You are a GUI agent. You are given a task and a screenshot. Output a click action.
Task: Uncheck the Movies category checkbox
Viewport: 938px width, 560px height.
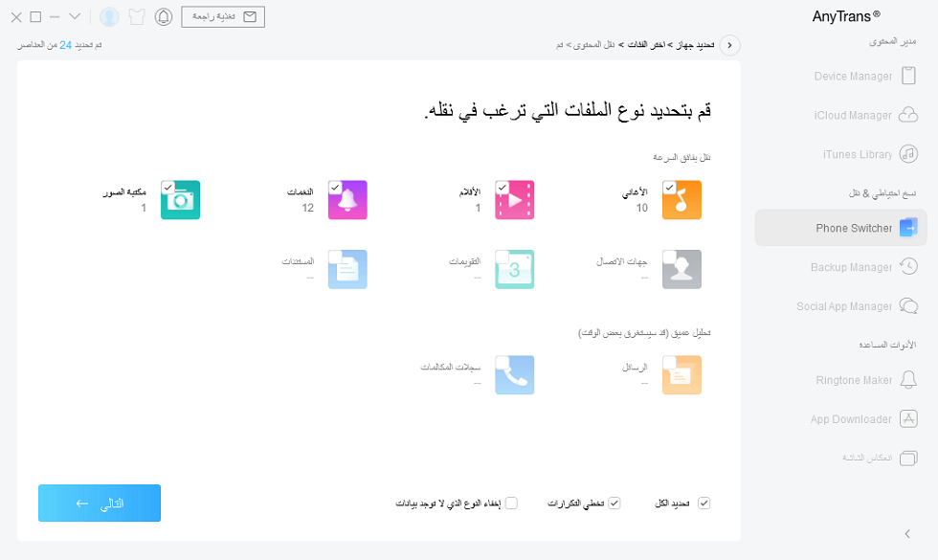[502, 188]
